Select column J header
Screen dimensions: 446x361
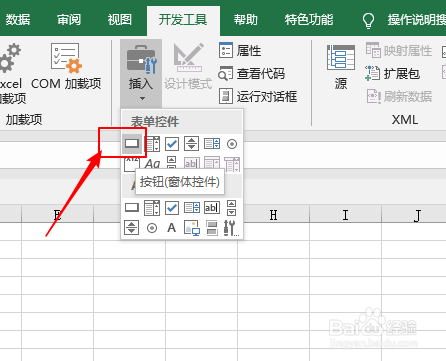point(414,215)
